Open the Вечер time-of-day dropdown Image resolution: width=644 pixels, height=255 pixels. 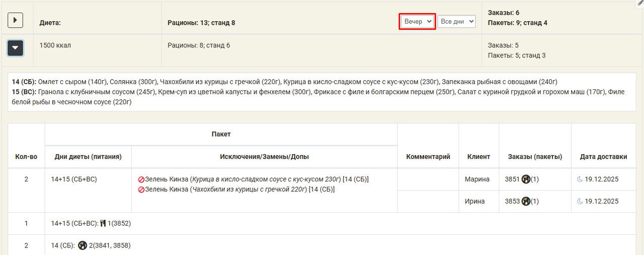point(417,22)
